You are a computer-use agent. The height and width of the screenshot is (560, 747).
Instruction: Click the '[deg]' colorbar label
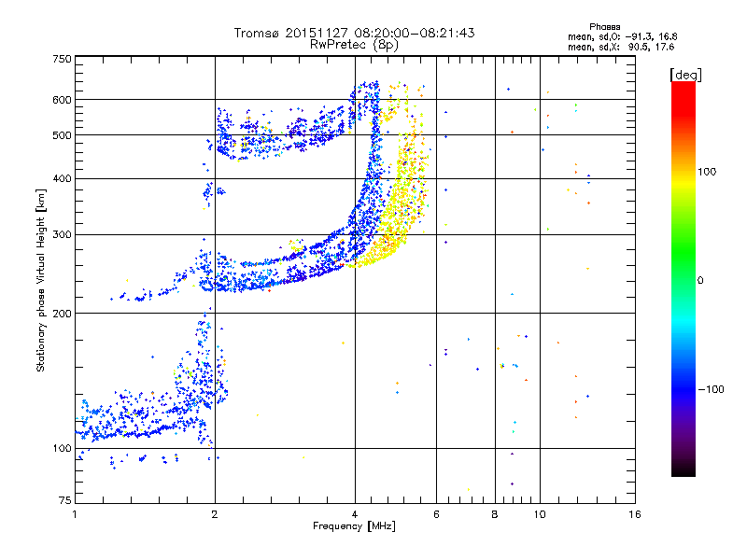point(685,75)
